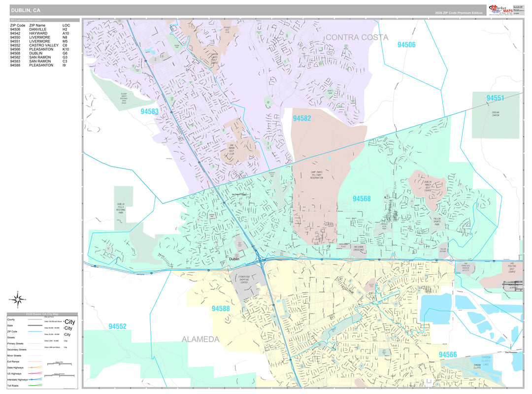Image resolution: width=532 pixels, height=394 pixels.
Task: Click the Minor Streets legend entry
Action: (14, 356)
